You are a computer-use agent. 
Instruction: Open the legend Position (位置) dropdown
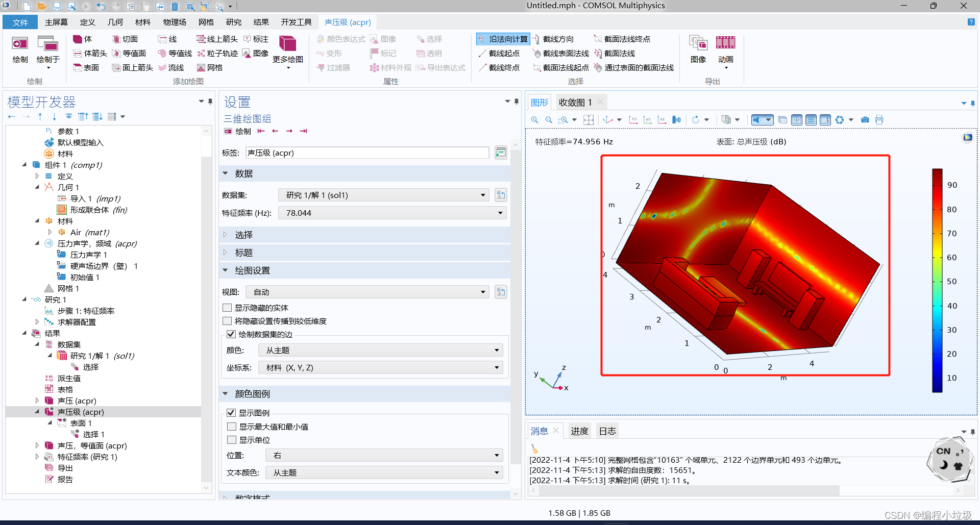click(384, 455)
